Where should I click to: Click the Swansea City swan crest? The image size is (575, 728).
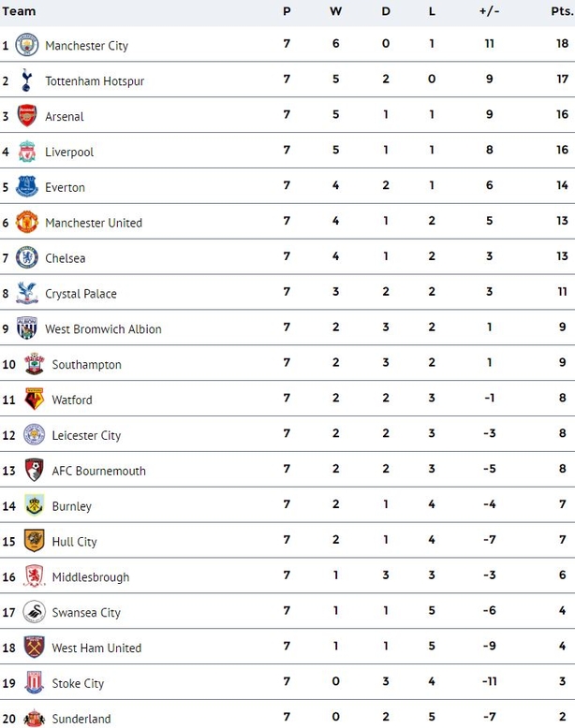click(34, 612)
